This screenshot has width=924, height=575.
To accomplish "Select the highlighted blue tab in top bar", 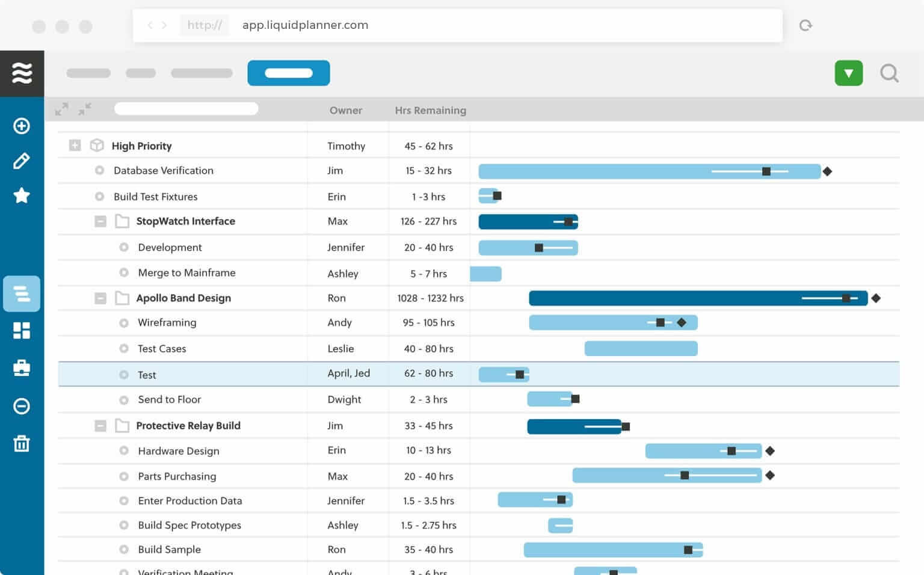I will click(288, 73).
